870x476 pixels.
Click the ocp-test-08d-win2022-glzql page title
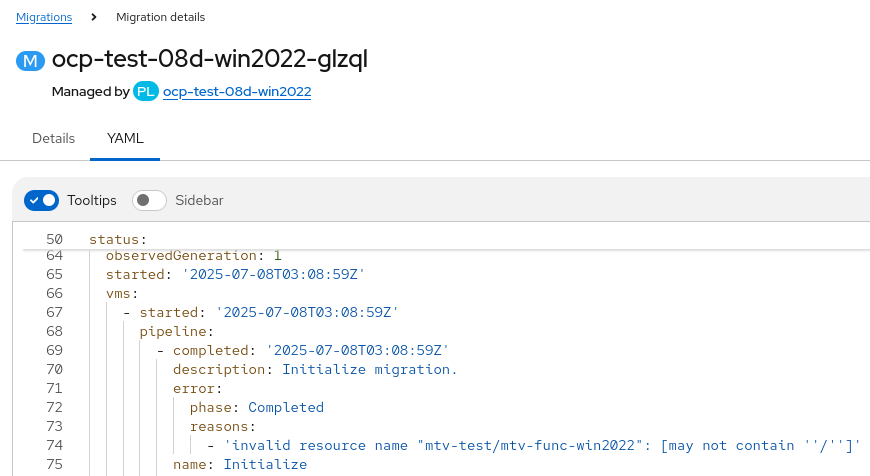(x=210, y=60)
